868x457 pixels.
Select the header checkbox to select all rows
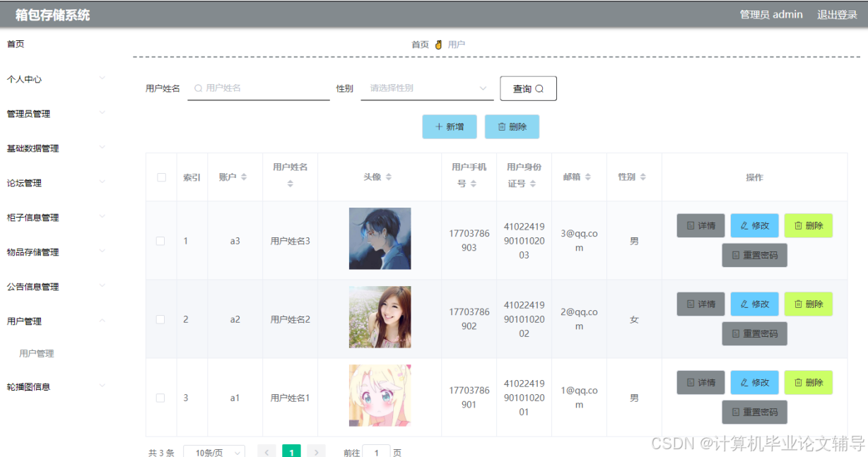click(x=161, y=177)
